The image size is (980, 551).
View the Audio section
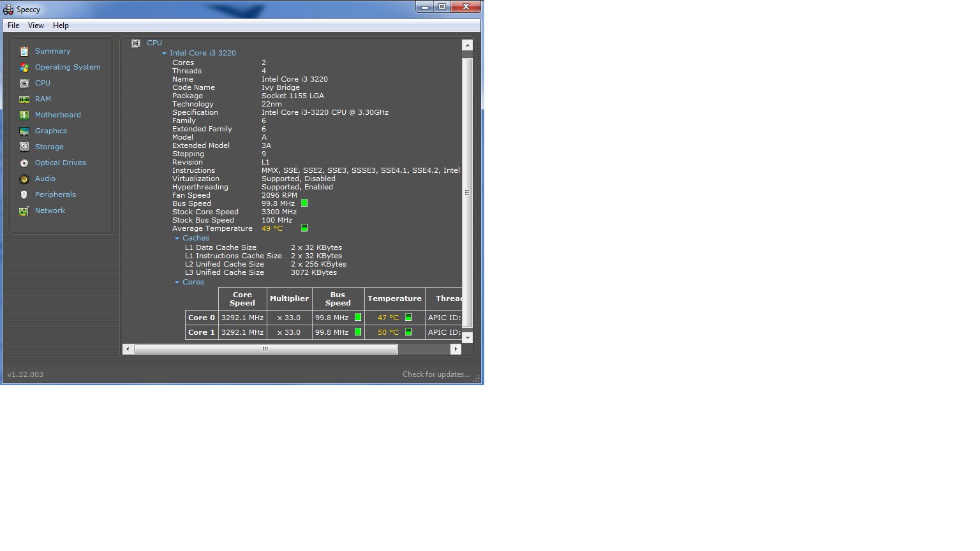tap(45, 179)
